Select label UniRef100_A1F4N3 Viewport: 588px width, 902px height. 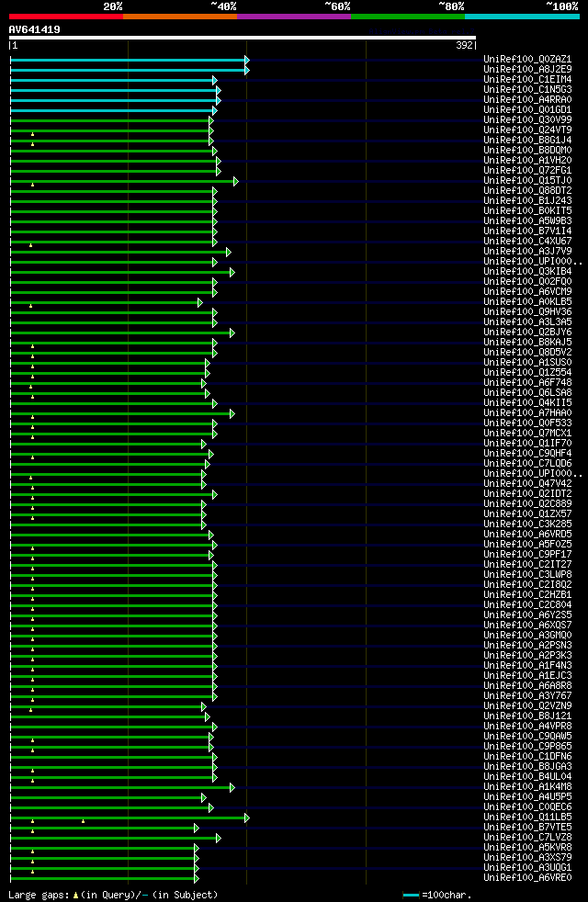(x=527, y=666)
